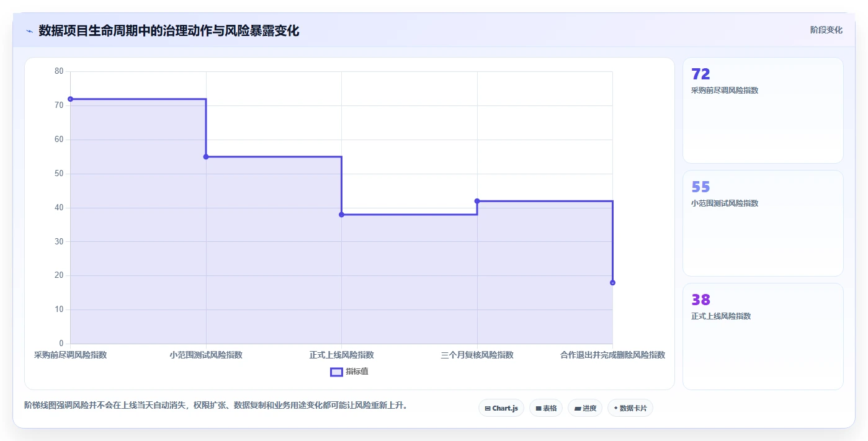Click the card showing value 55
868x441 pixels.
coord(763,223)
